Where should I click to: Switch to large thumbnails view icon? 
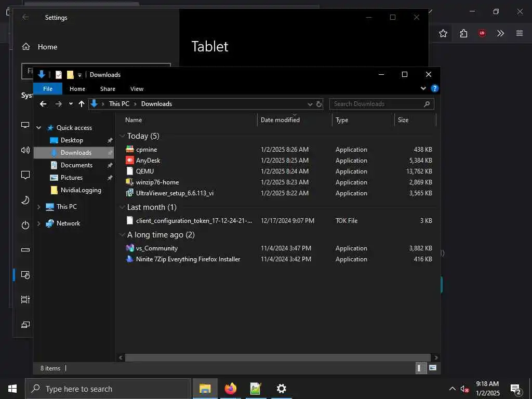[433, 368]
